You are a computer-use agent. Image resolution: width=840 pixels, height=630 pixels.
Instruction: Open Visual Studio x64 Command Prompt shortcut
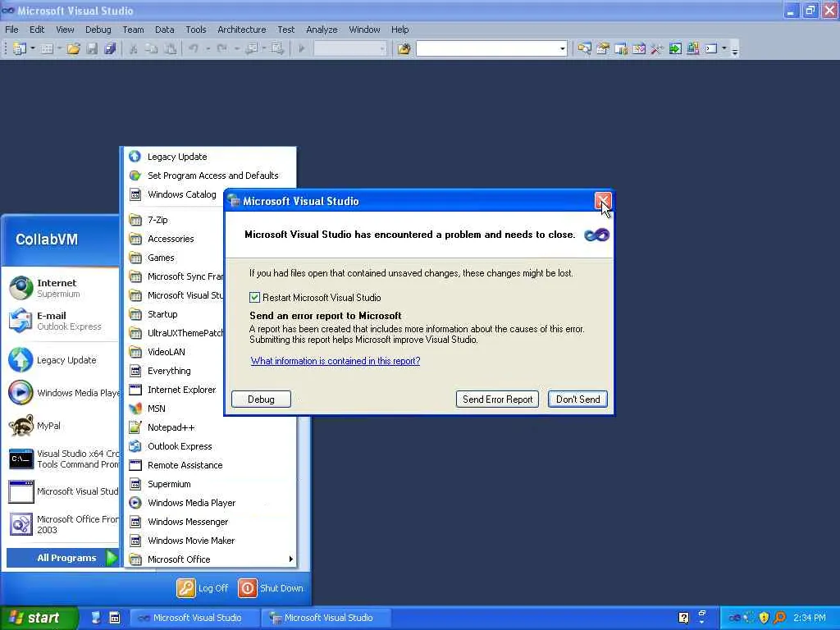[x=63, y=459]
